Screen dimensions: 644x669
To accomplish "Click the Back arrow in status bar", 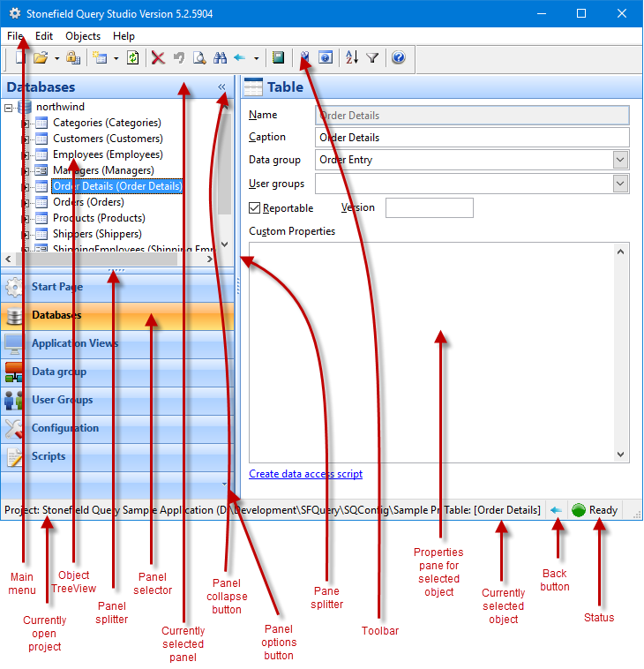I will click(556, 510).
